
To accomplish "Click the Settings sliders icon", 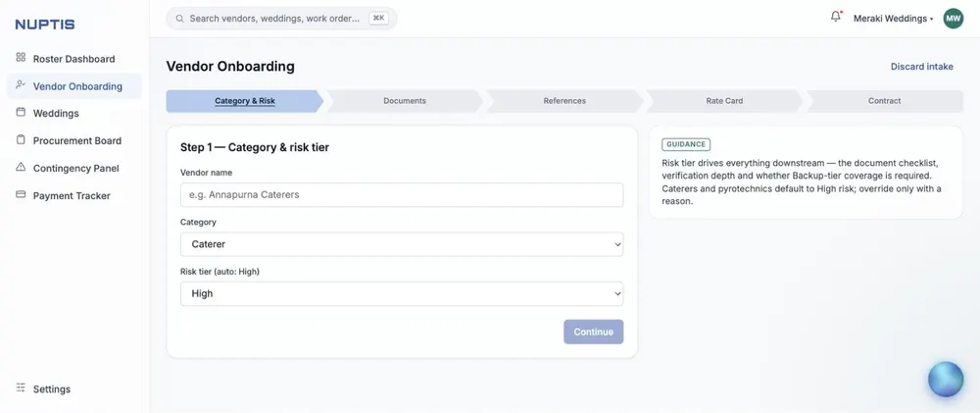I will (x=21, y=387).
